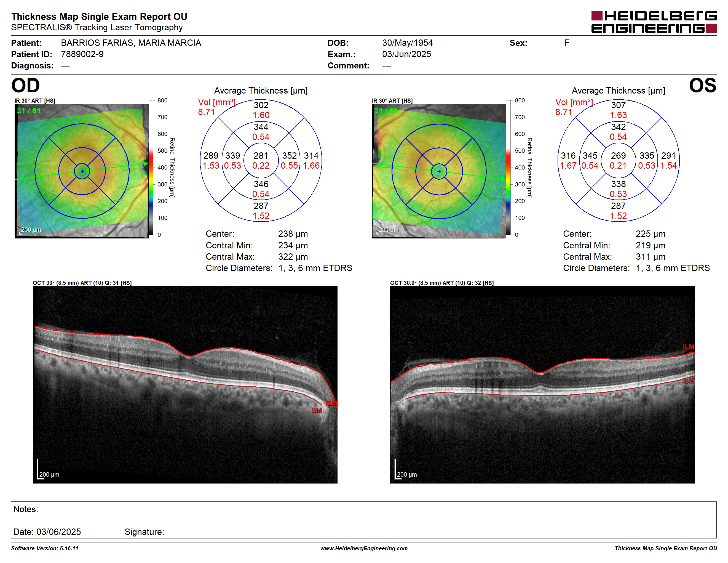Open the OD fundus thickness map image
The width and height of the screenshot is (728, 563).
click(82, 171)
